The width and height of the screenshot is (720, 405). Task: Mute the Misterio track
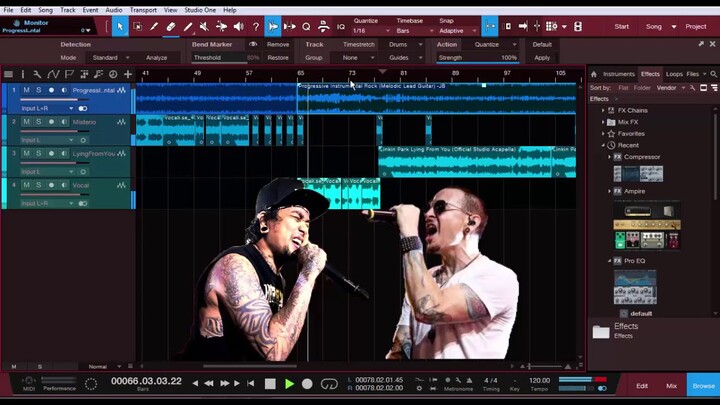pos(27,121)
